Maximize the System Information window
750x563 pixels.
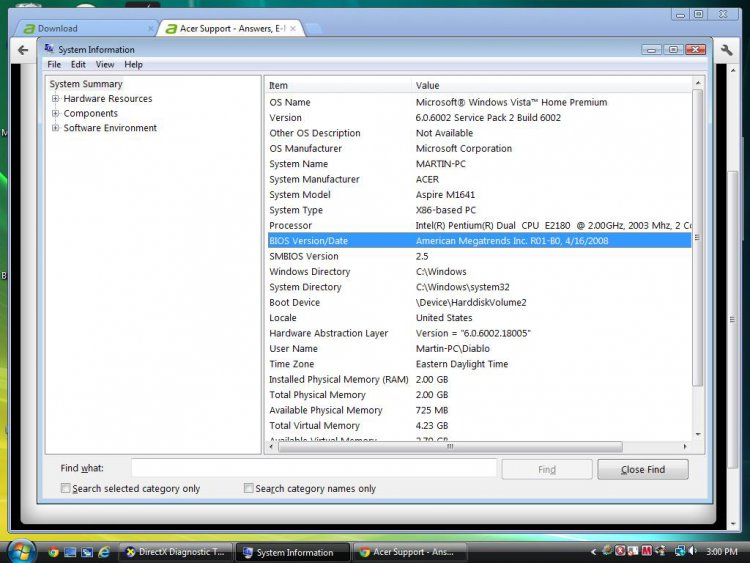[x=673, y=49]
